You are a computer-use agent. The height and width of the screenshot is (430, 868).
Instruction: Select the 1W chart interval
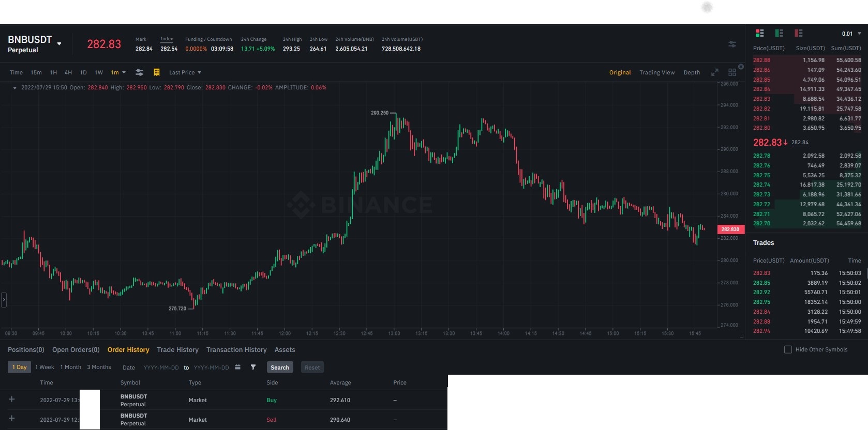(x=99, y=72)
